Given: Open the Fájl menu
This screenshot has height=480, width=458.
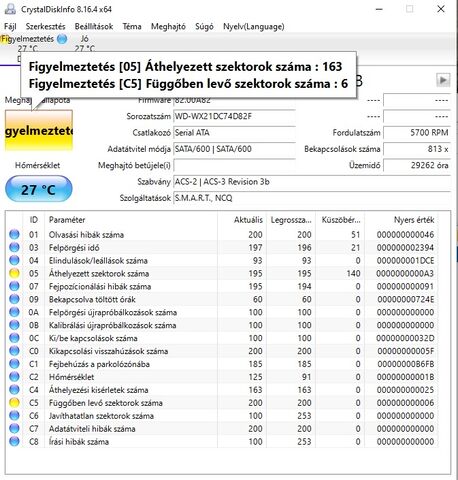Looking at the screenshot, I should [10, 27].
